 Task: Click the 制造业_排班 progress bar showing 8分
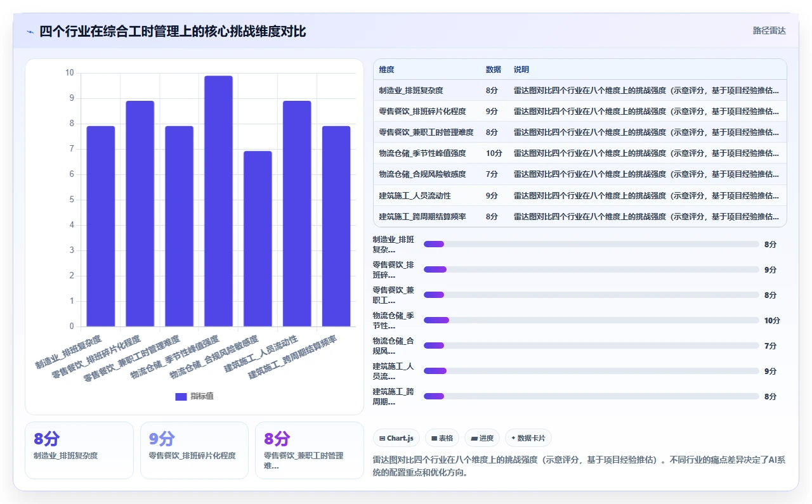(591, 244)
